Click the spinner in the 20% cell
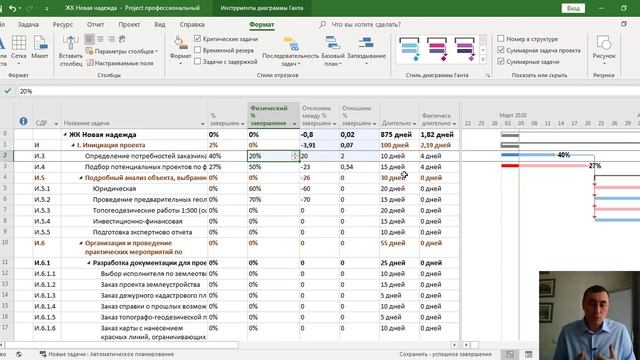Viewport: 640px width, 360px height. coord(294,156)
